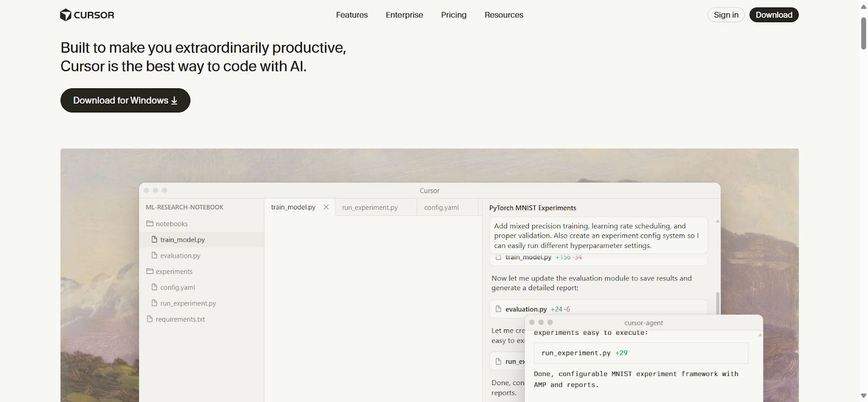Go to the Pricing page
868x402 pixels.
pyautogui.click(x=454, y=15)
